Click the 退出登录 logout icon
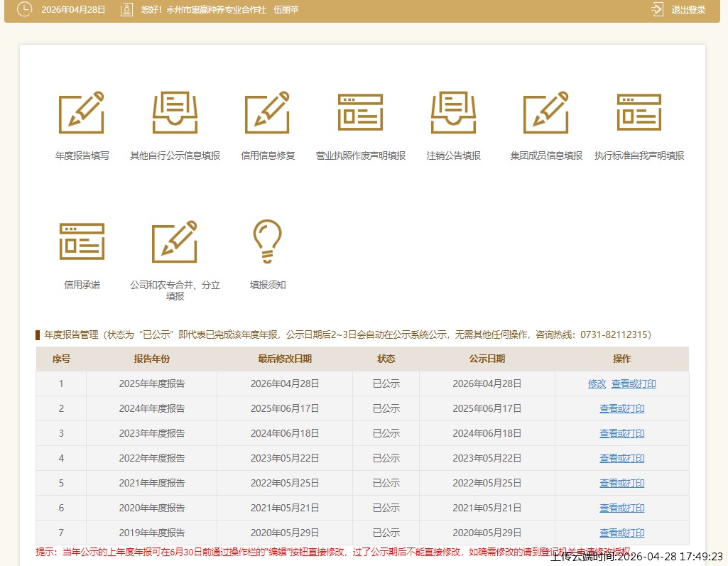This screenshot has width=728, height=566. [657, 9]
